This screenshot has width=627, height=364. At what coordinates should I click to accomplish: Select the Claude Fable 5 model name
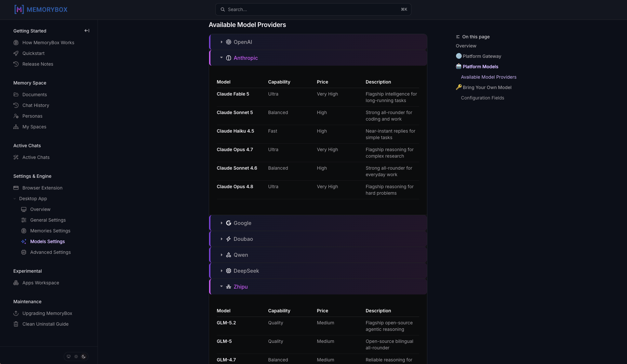coord(233,94)
